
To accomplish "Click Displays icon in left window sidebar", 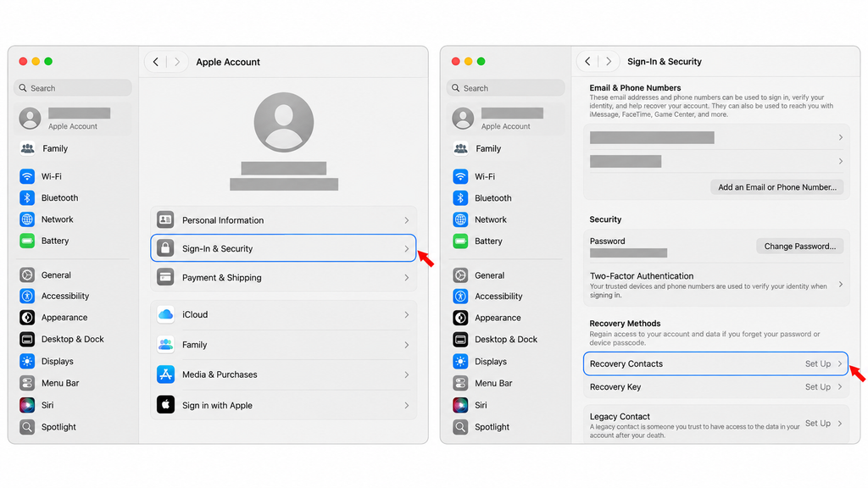I will (x=27, y=361).
